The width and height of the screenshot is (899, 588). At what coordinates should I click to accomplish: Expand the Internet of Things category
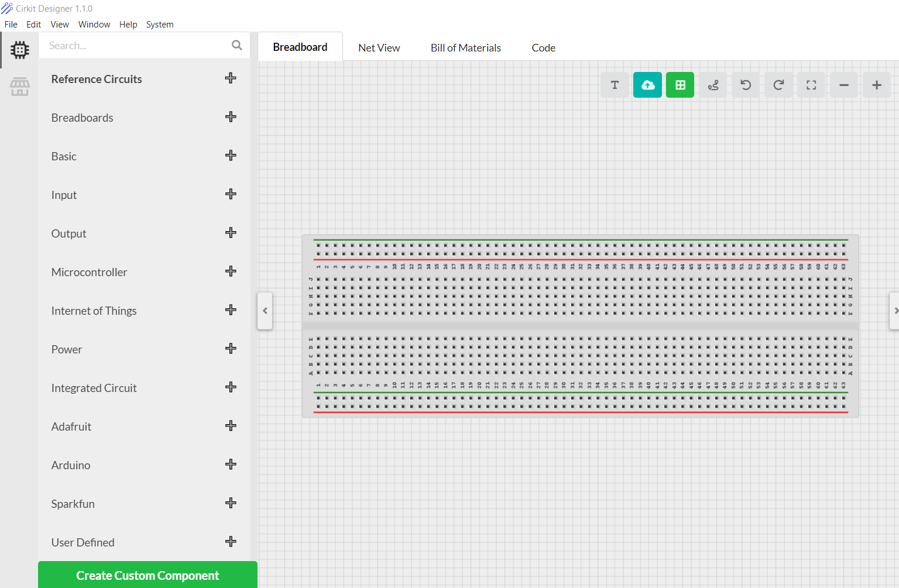(x=231, y=310)
